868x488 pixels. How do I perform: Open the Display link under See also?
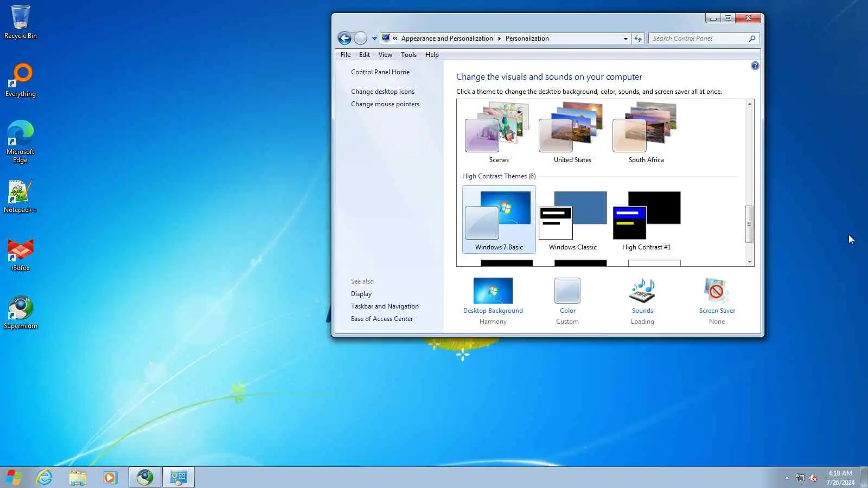click(361, 294)
